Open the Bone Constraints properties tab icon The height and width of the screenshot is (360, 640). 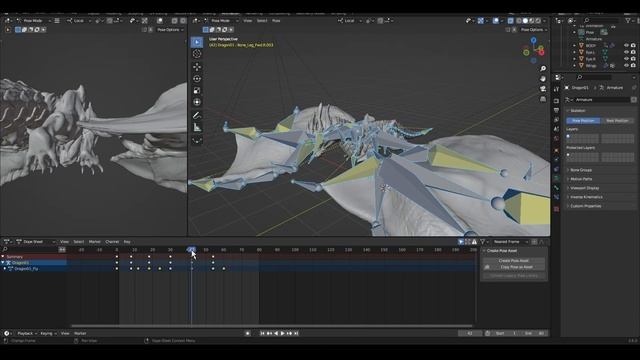click(x=556, y=198)
